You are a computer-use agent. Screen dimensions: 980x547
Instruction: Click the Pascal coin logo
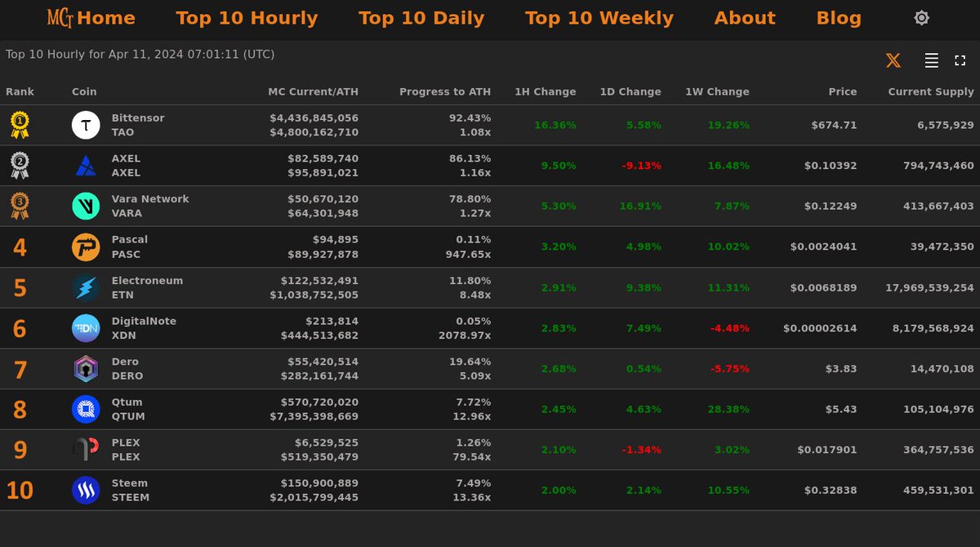[x=86, y=247]
